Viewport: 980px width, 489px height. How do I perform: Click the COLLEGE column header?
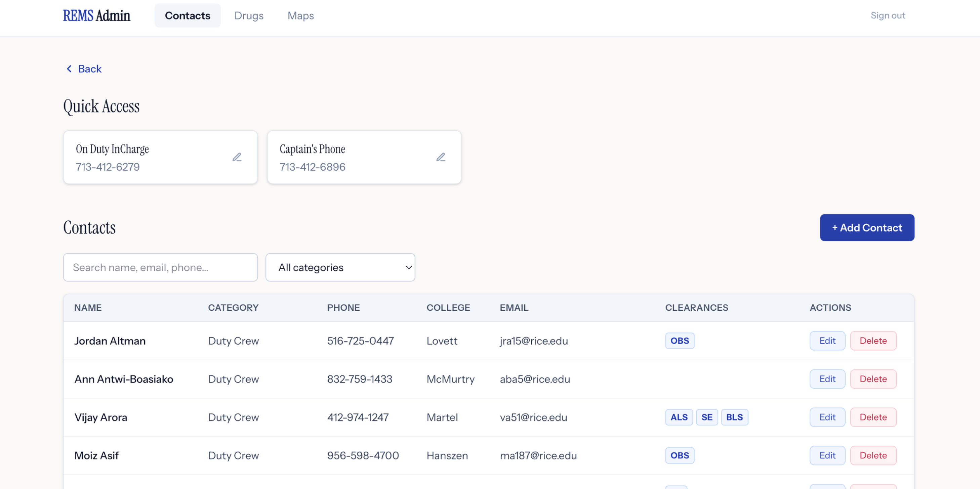pyautogui.click(x=448, y=308)
